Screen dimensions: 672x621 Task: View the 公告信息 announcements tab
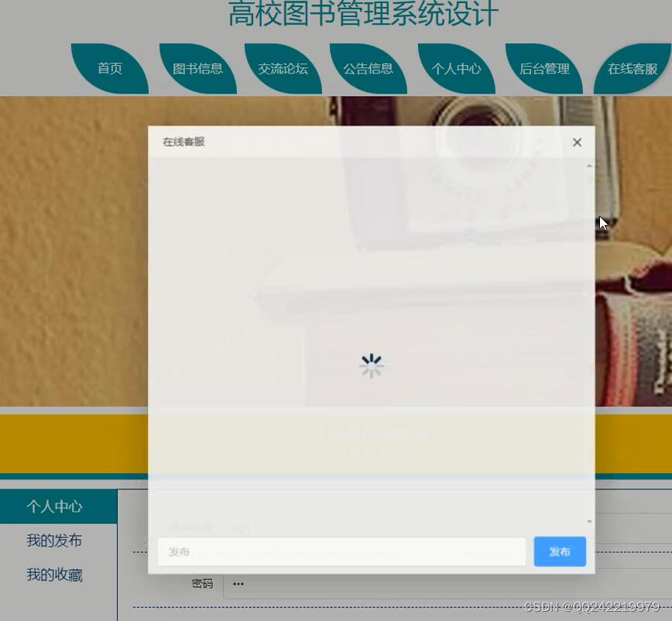pos(369,68)
